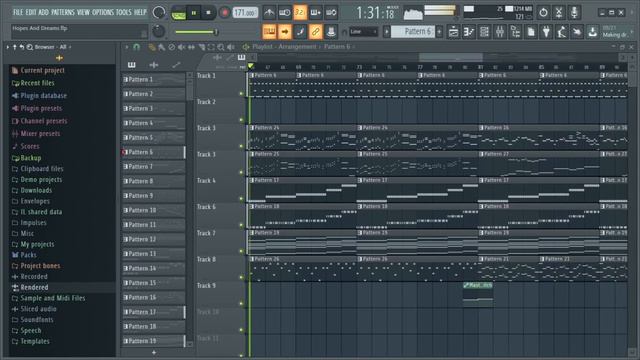Click the browser search magnifier icon
640x360 pixels.
point(29,47)
